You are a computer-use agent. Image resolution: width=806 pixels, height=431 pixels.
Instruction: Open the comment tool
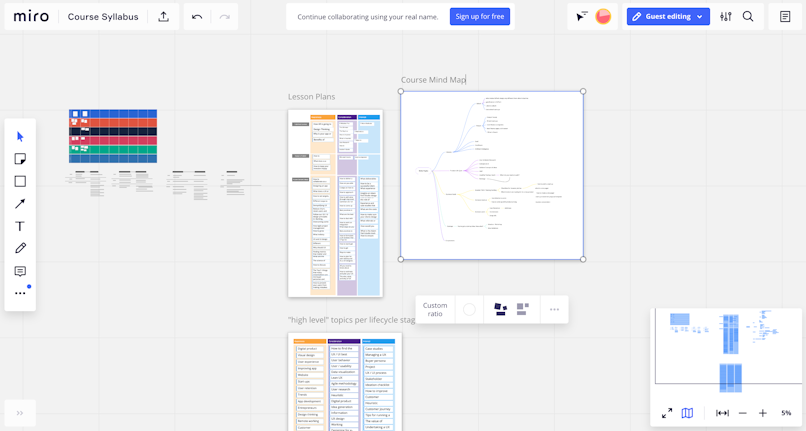[20, 271]
